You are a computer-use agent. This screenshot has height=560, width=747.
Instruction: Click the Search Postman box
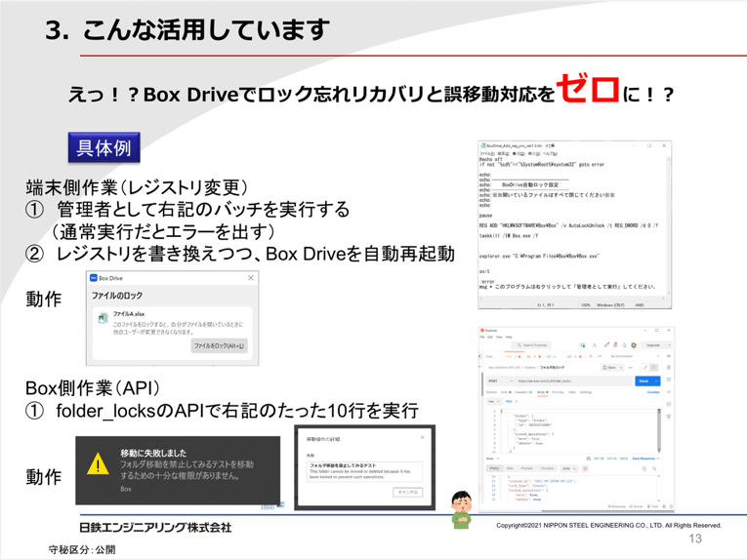(x=531, y=345)
